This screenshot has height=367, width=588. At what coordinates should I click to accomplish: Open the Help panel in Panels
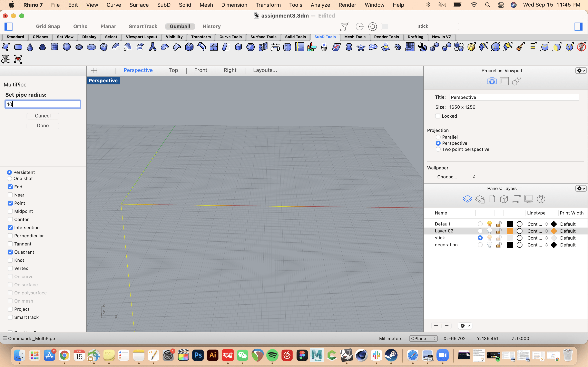(x=541, y=199)
